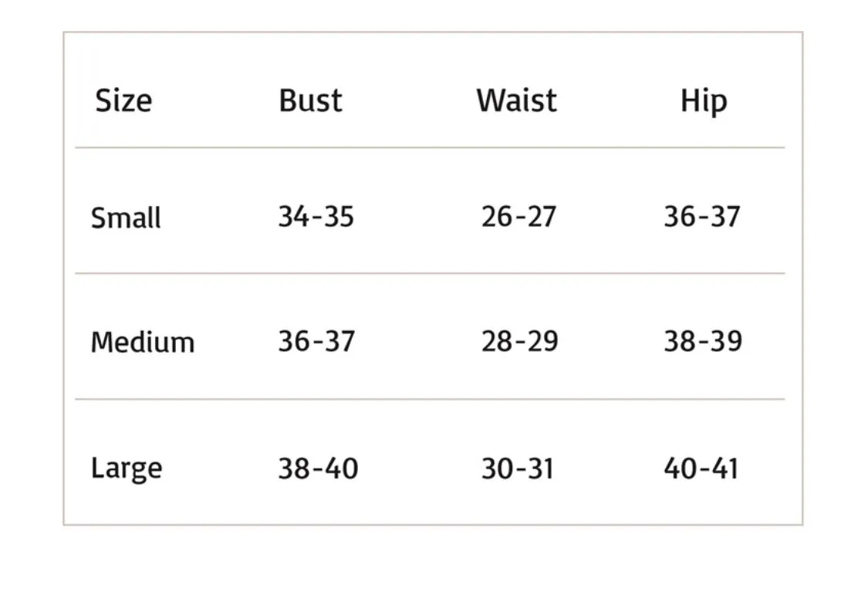The width and height of the screenshot is (868, 609).
Task: Click Medium hip value 38-39
Action: pos(703,341)
